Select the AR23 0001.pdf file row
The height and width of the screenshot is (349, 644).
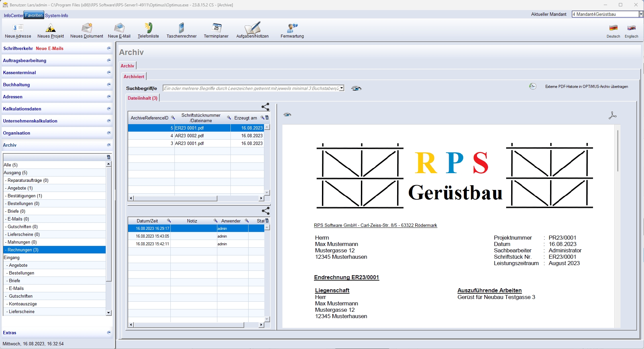[x=196, y=143]
